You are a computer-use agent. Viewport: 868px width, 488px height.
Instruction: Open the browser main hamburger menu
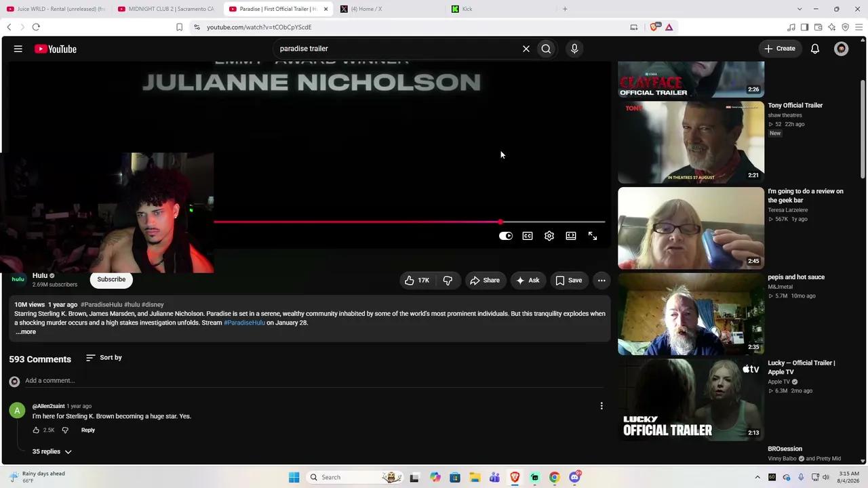(x=859, y=27)
